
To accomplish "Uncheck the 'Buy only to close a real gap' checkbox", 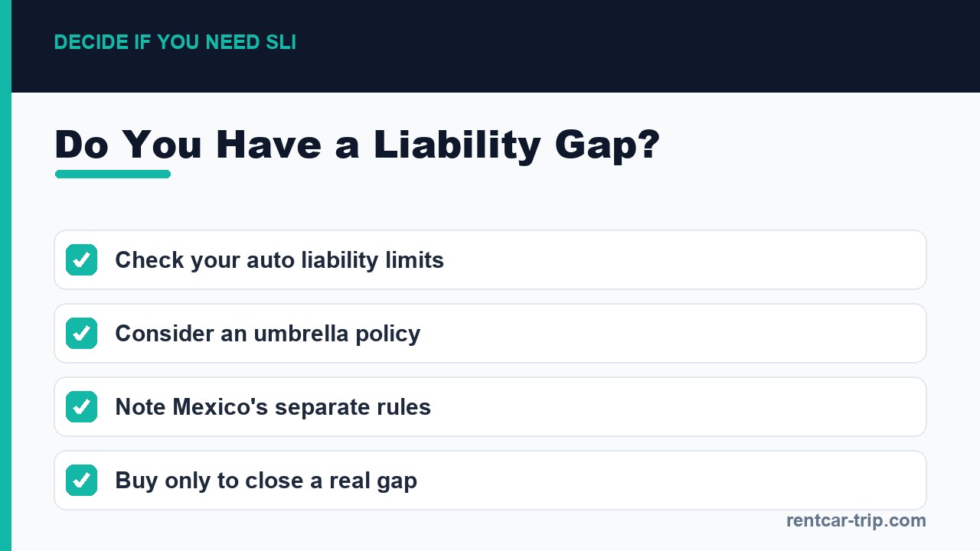I will pyautogui.click(x=81, y=481).
